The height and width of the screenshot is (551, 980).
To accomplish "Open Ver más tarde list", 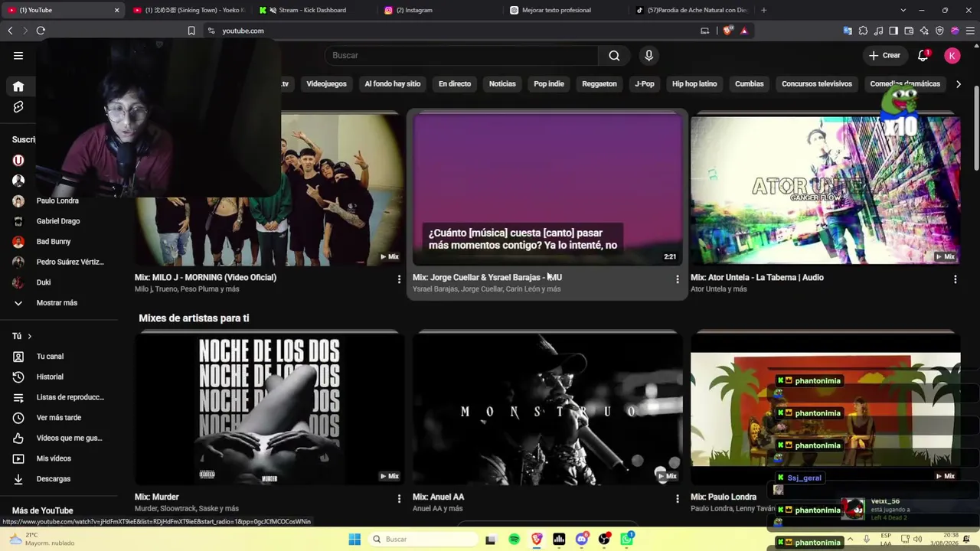I will (x=58, y=418).
